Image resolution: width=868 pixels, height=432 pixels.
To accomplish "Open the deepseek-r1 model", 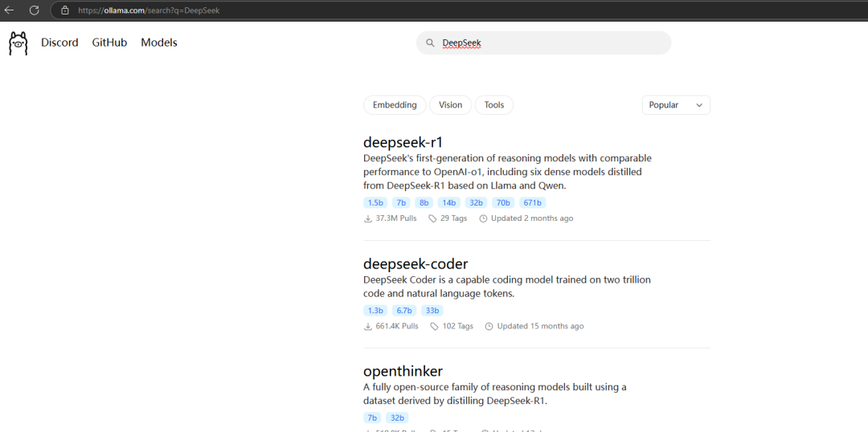I will tap(403, 142).
